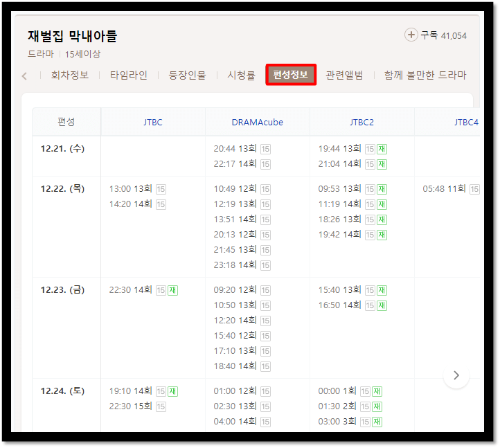
Task: Select the 시청률 tab
Action: [x=242, y=75]
